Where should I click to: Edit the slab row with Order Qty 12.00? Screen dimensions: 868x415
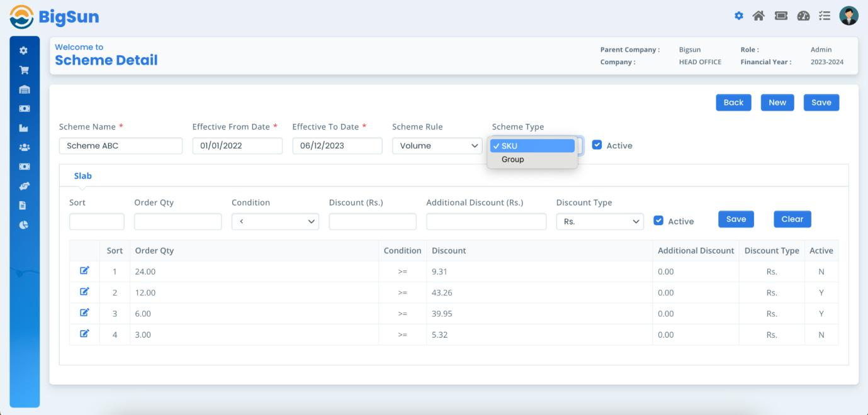pyautogui.click(x=84, y=292)
